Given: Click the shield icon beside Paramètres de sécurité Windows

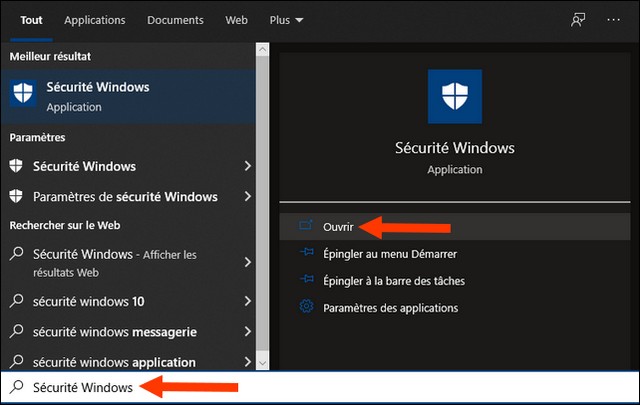Looking at the screenshot, I should click(x=16, y=196).
